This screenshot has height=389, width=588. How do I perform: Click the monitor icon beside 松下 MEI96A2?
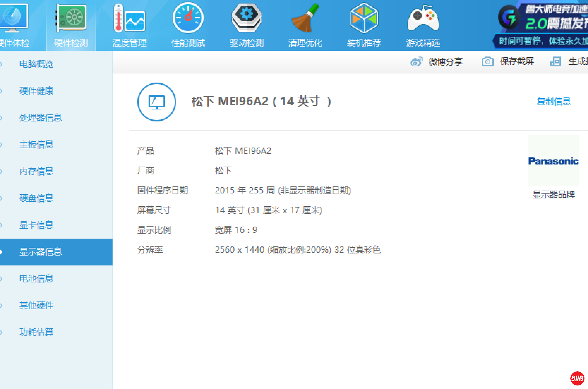point(157,102)
